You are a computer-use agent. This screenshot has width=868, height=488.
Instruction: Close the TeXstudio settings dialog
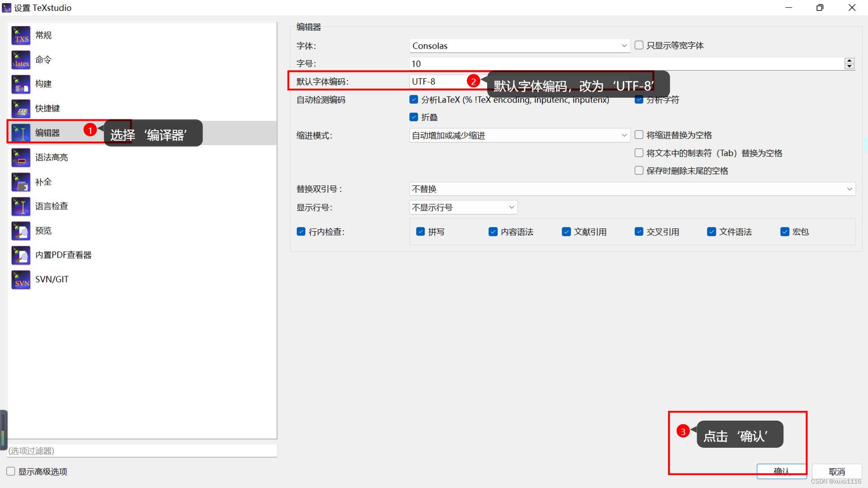tap(852, 8)
